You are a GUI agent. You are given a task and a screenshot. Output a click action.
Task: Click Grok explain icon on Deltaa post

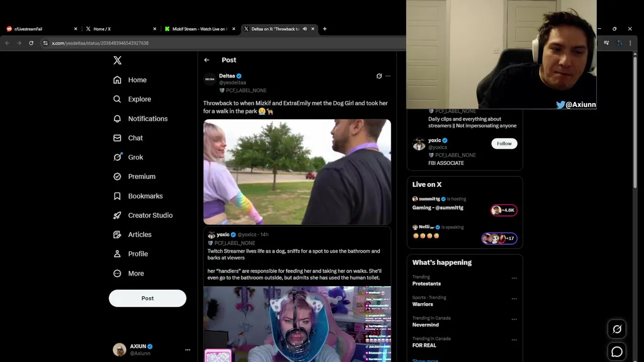(x=379, y=76)
